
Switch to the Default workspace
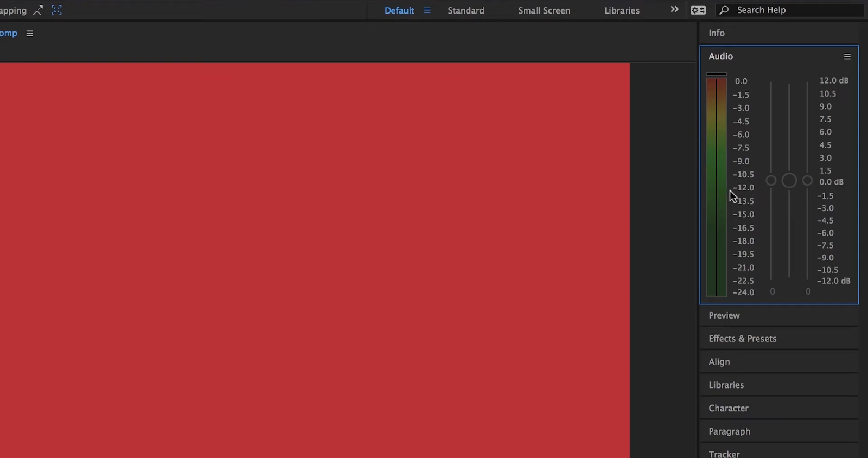(399, 10)
